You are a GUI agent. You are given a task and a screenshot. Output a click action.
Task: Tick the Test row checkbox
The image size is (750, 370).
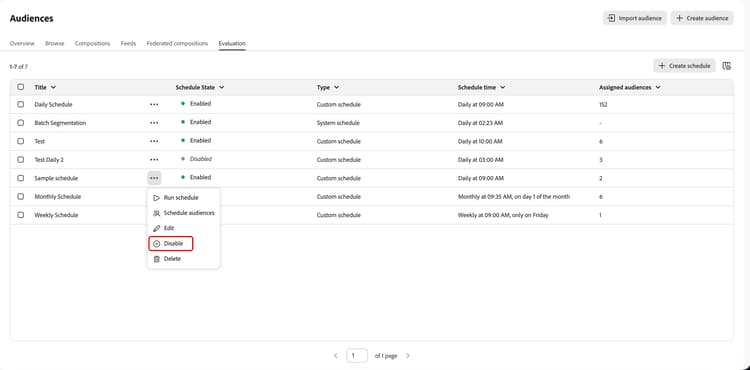point(21,141)
